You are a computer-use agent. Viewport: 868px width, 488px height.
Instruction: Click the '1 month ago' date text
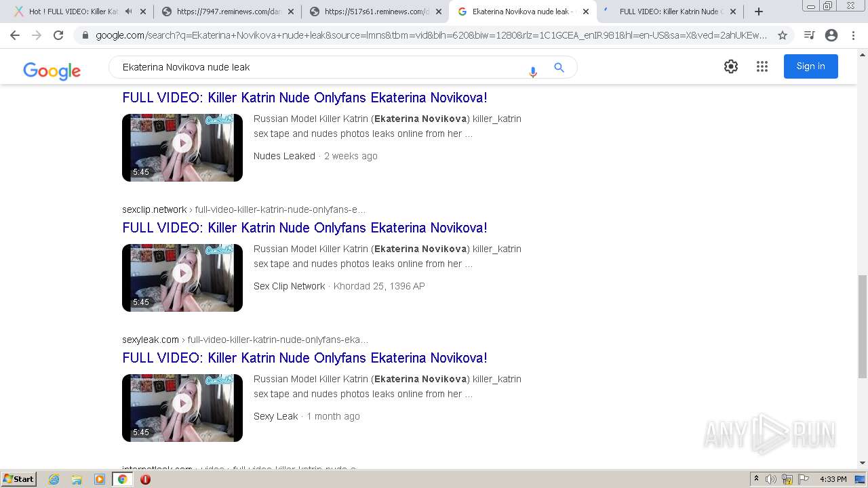(333, 416)
